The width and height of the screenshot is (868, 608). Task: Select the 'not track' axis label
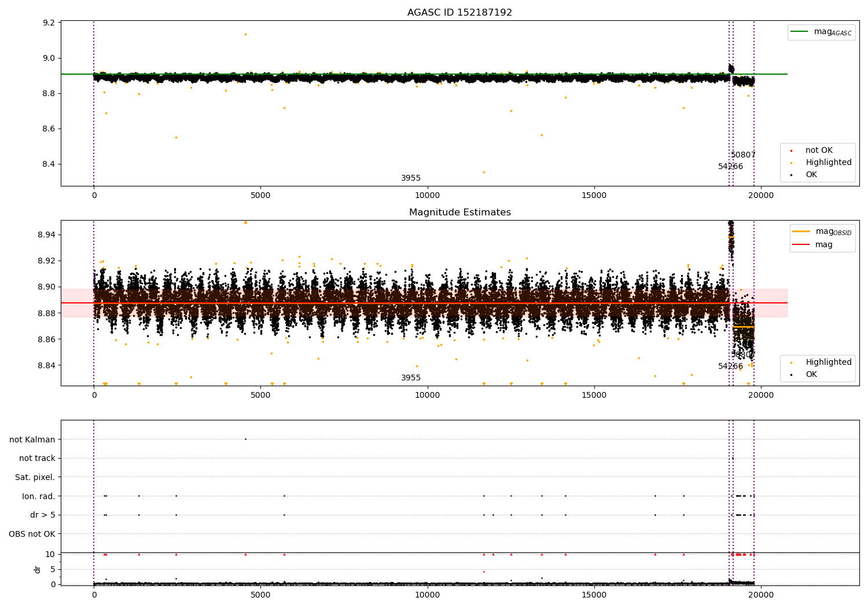point(37,459)
